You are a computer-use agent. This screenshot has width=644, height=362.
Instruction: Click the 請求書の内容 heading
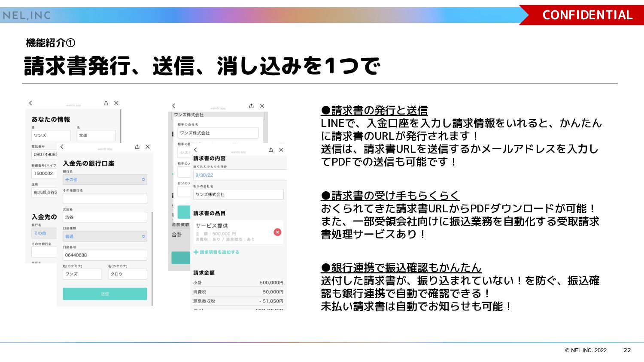coord(210,158)
